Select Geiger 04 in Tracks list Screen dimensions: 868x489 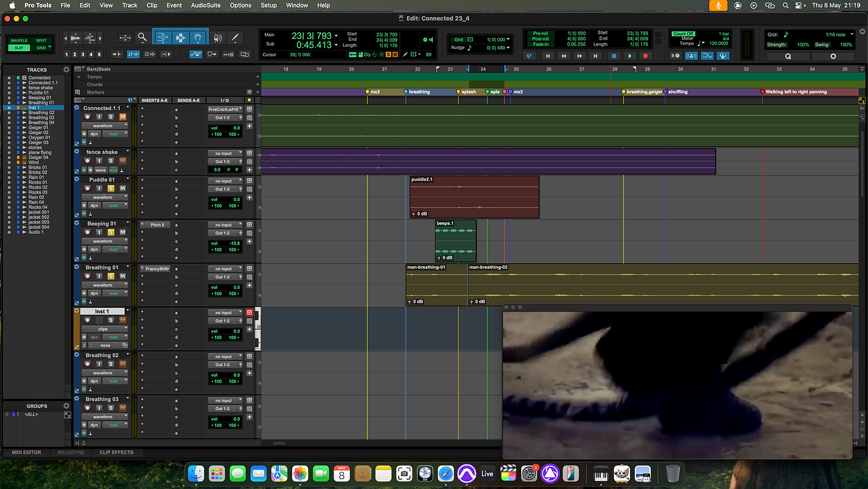click(x=38, y=158)
